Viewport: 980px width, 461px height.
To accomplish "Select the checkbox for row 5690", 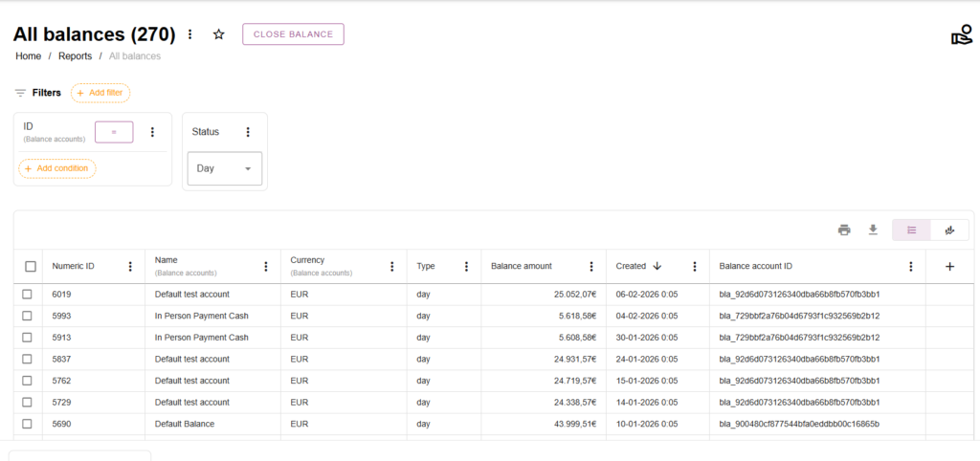I will pos(28,424).
